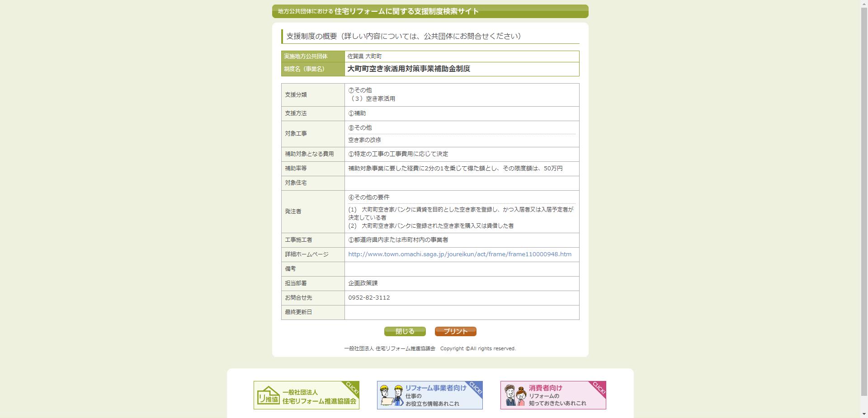Open the リフォーム事業者向け banner
Screen dimensions: 868x418
(429, 395)
